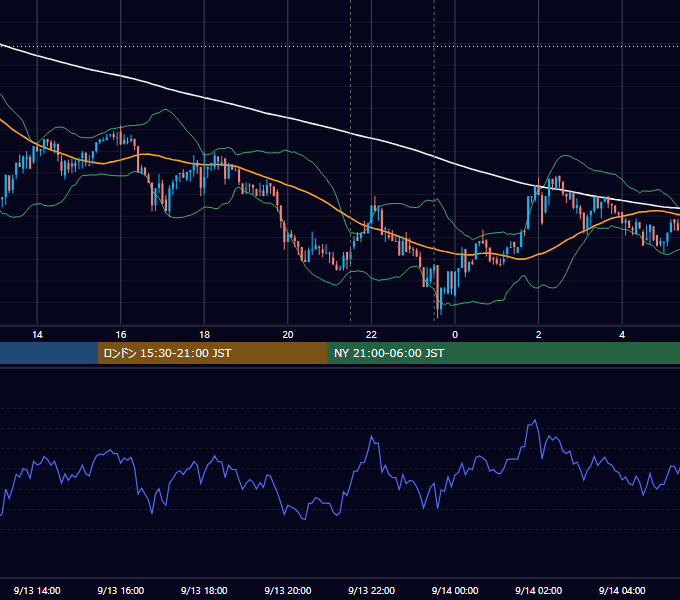Click hour label 14 on price chart axis

click(37, 335)
